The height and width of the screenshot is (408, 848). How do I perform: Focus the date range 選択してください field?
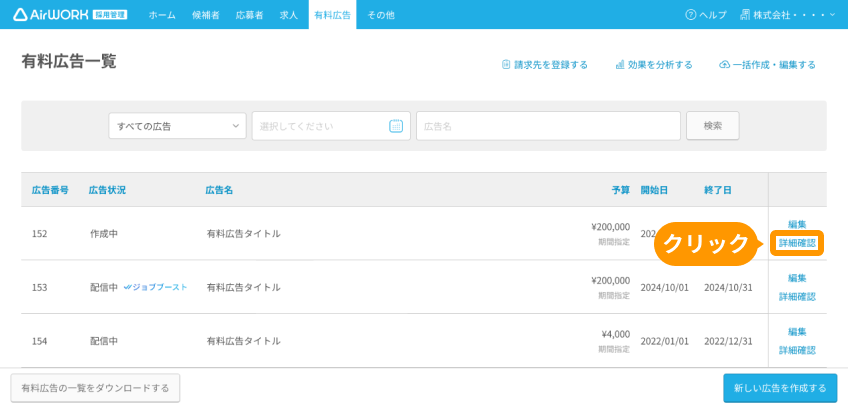click(331, 126)
